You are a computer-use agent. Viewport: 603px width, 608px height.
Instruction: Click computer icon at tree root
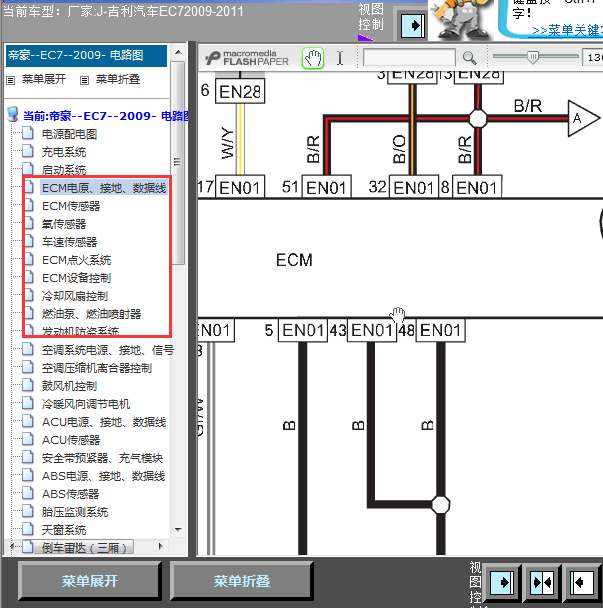13,115
